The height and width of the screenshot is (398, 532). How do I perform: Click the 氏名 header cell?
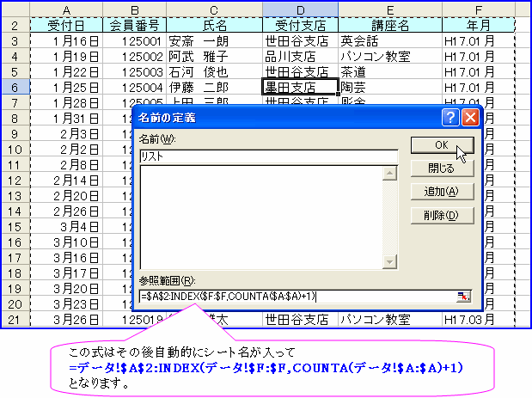tap(214, 26)
